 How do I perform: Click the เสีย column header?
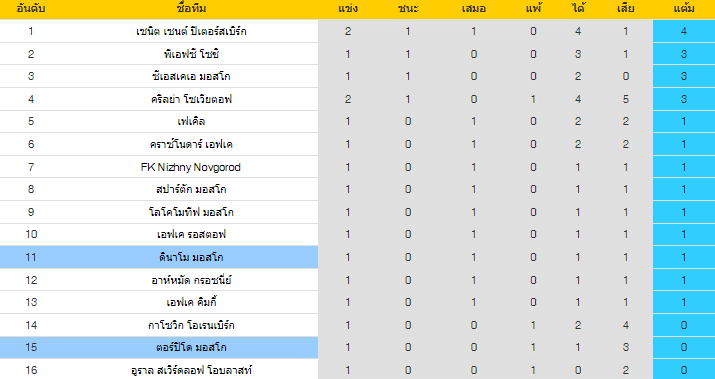pyautogui.click(x=626, y=9)
